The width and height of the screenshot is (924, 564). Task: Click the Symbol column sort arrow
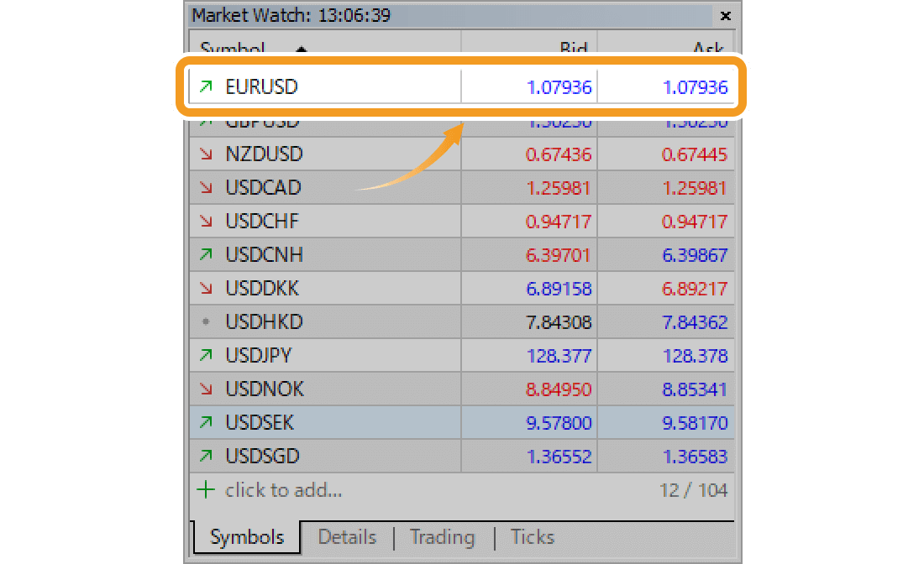point(301,50)
